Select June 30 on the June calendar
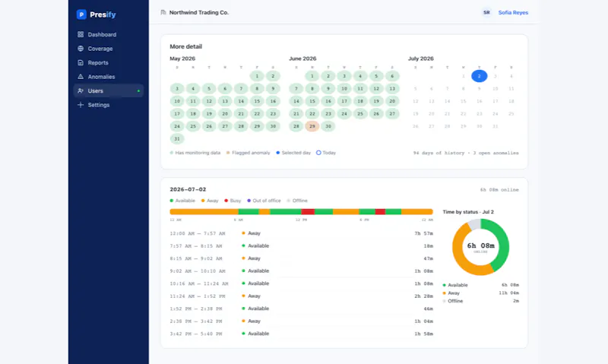The image size is (608, 364). [328, 126]
